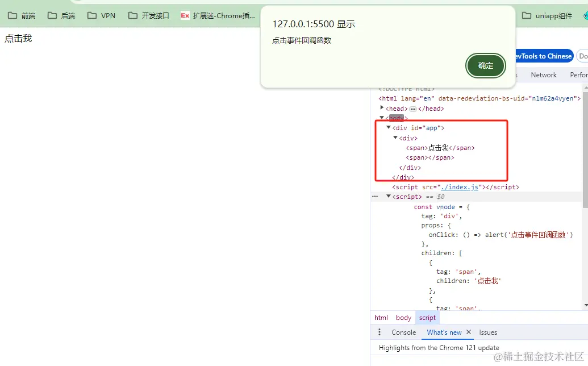Select body in the breadcrumb bar
588x366 pixels.
[403, 318]
